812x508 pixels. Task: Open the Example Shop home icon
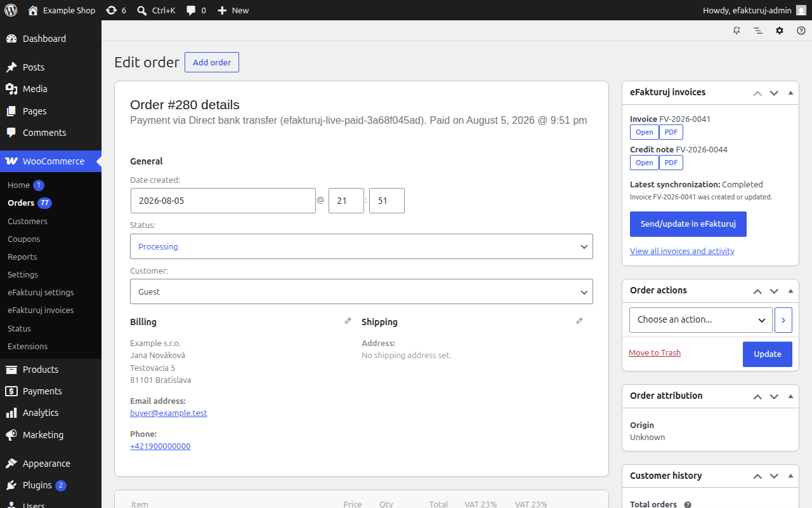coord(33,10)
